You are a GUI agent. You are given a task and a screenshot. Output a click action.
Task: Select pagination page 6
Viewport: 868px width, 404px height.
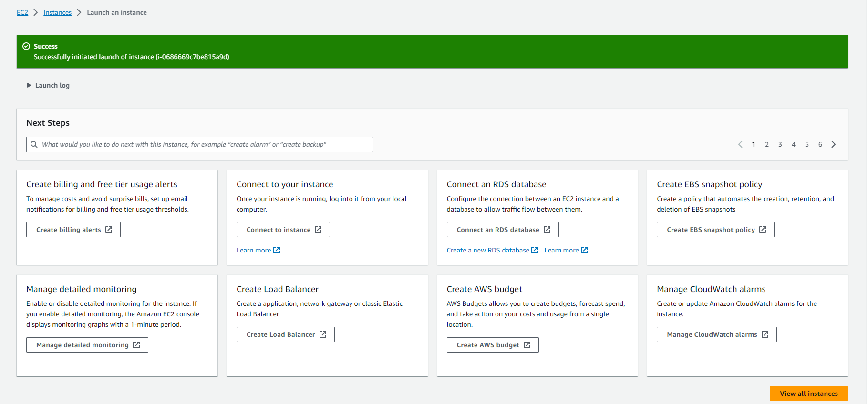(x=820, y=144)
